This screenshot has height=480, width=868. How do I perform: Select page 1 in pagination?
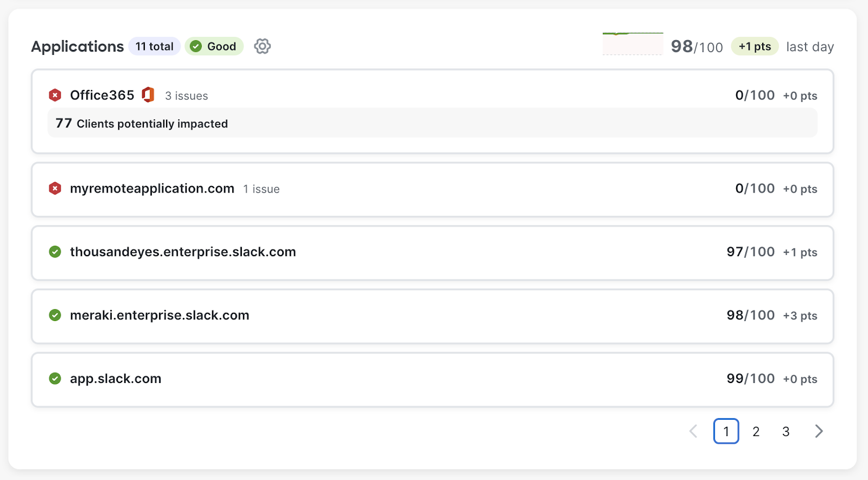[x=726, y=431]
